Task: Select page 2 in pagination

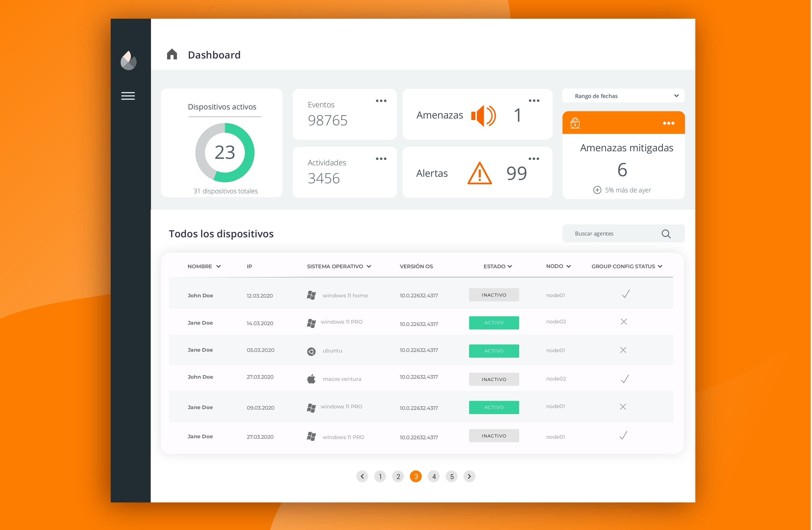Action: point(398,476)
